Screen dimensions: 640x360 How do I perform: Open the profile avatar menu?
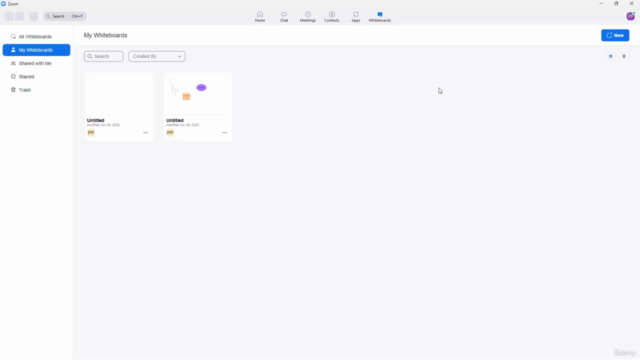(x=630, y=16)
